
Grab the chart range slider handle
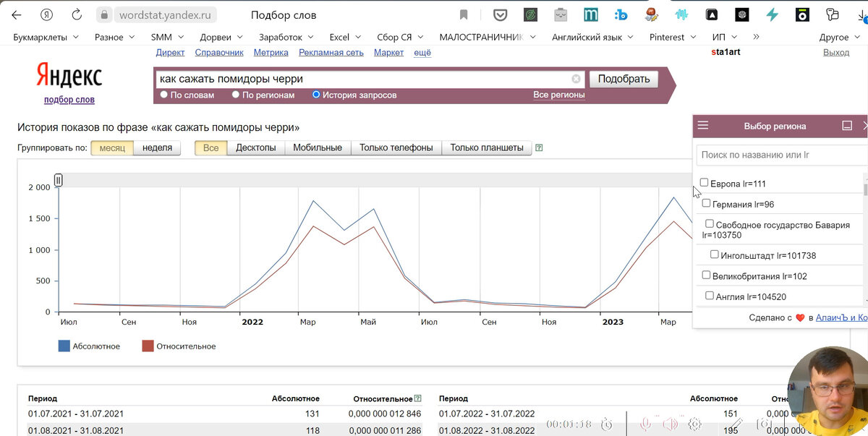pos(59,179)
